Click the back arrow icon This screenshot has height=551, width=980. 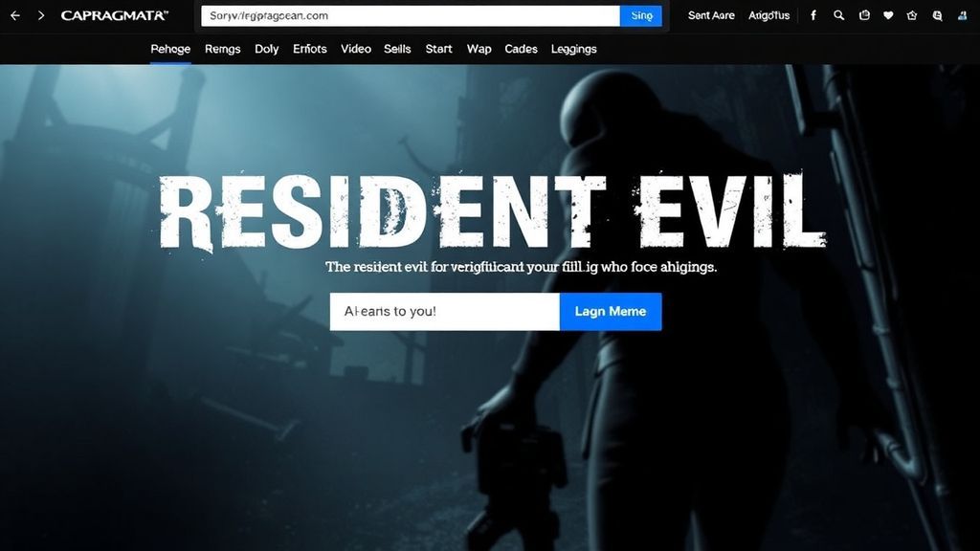click(x=15, y=16)
